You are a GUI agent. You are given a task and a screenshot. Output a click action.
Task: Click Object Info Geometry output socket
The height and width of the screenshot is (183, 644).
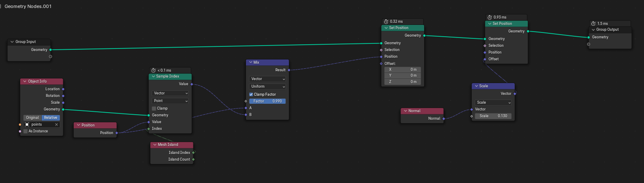[x=63, y=109]
